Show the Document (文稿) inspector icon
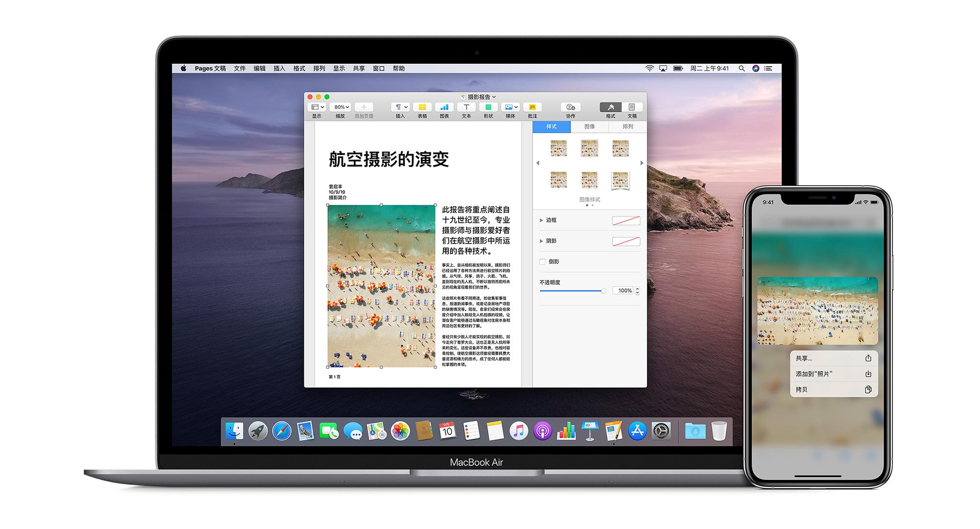980x529 pixels. [x=632, y=107]
